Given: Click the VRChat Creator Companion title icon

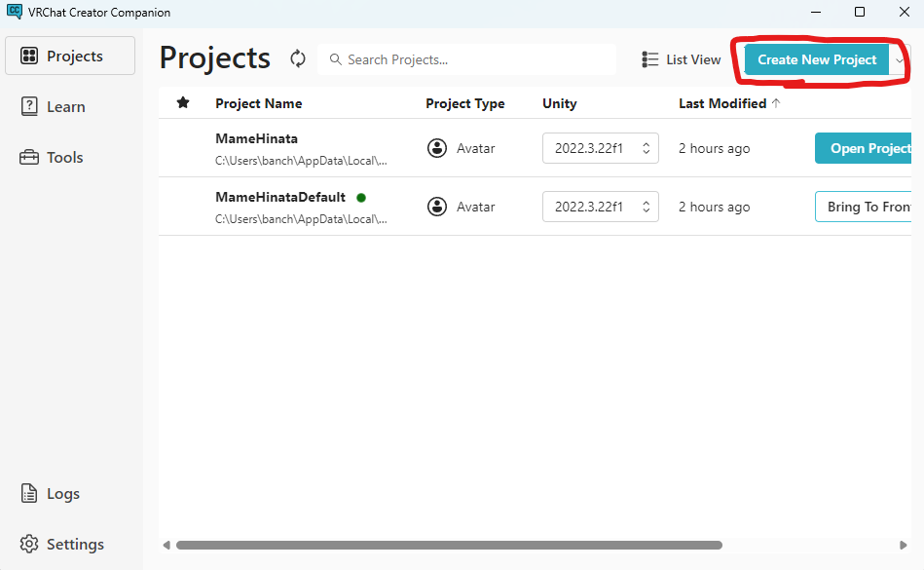Looking at the screenshot, I should (x=14, y=12).
